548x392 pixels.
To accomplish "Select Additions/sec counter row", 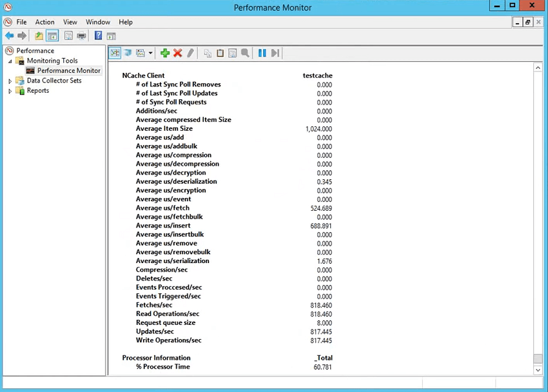I will point(156,111).
